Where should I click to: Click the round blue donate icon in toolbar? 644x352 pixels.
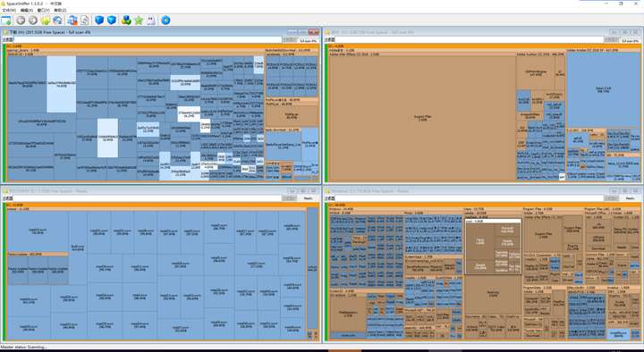coord(165,21)
